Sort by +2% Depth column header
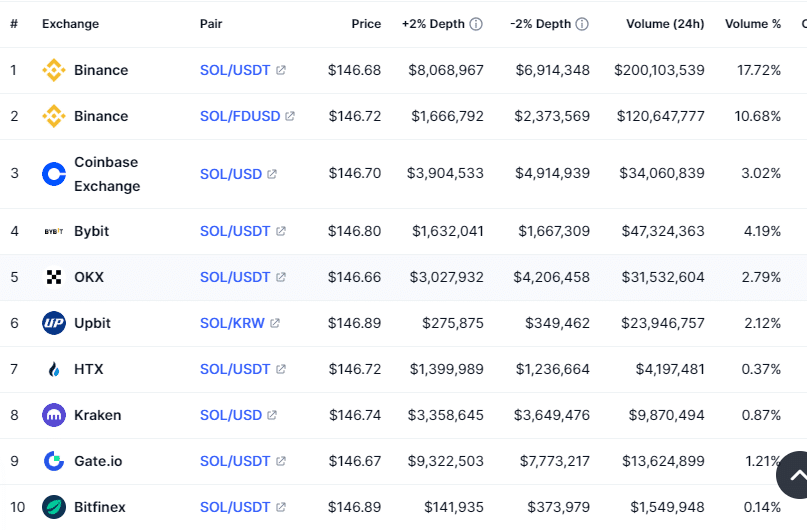 (433, 24)
